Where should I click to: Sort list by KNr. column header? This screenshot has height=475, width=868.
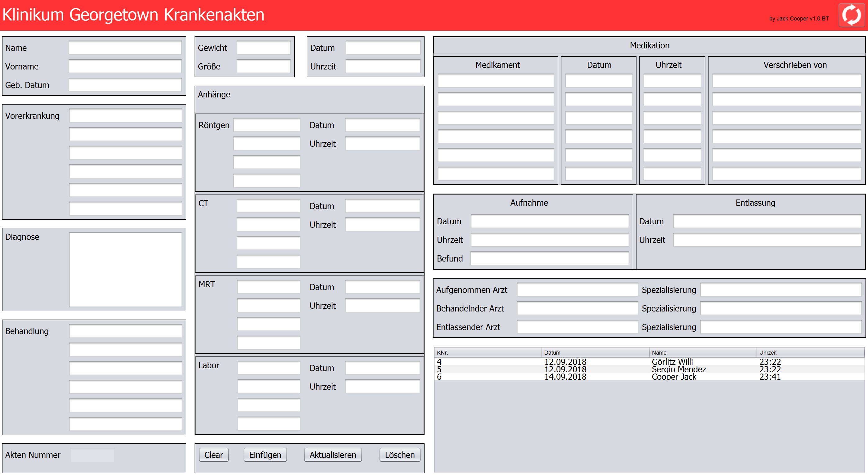(442, 352)
